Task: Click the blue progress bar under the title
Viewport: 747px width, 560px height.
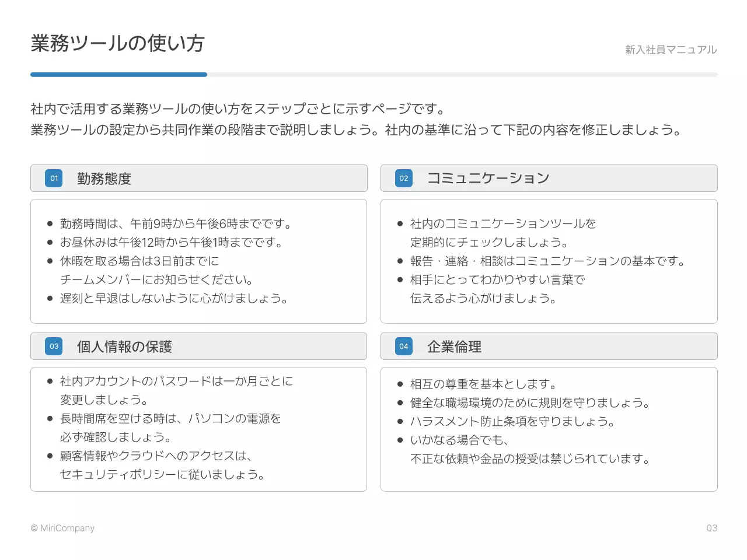Action: coord(118,75)
